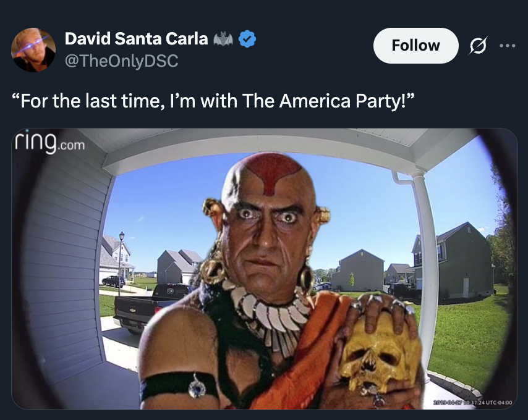Open the three-dot more options menu
This screenshot has width=528, height=420.
(508, 46)
